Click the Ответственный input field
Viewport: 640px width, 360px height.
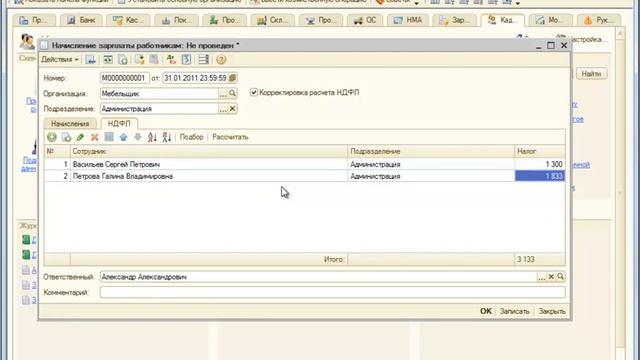point(318,277)
